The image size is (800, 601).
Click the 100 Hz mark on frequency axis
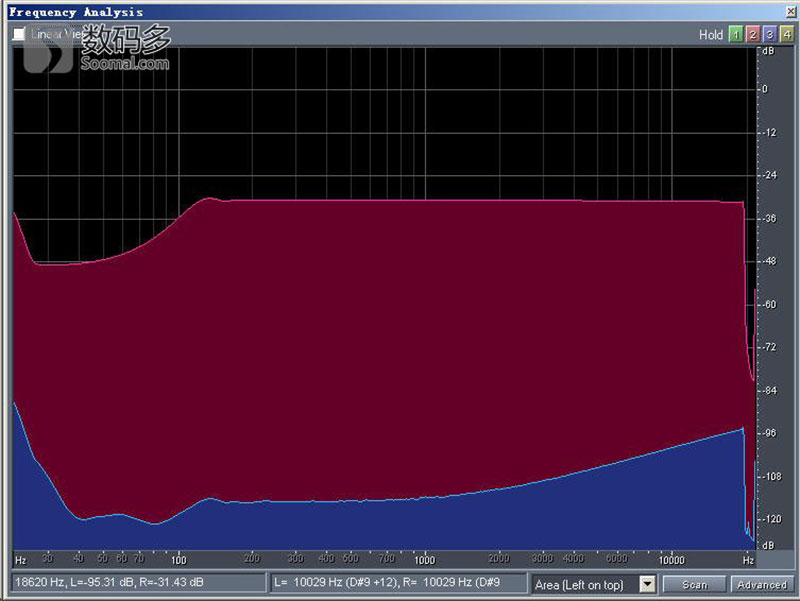(x=179, y=559)
